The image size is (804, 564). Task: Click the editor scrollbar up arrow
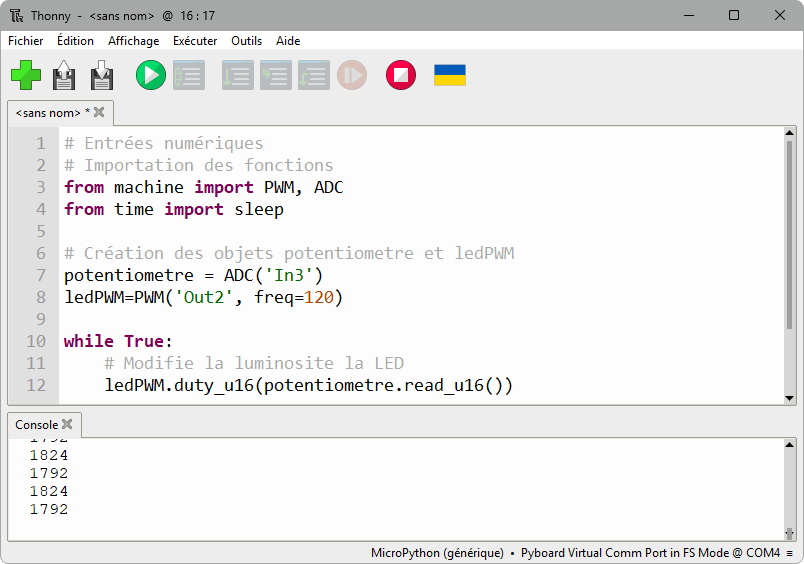click(x=789, y=133)
